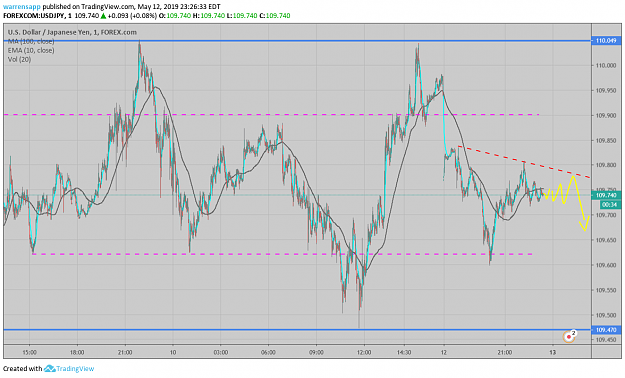
Task: Click the 03:00 time axis label
Action: (220, 352)
